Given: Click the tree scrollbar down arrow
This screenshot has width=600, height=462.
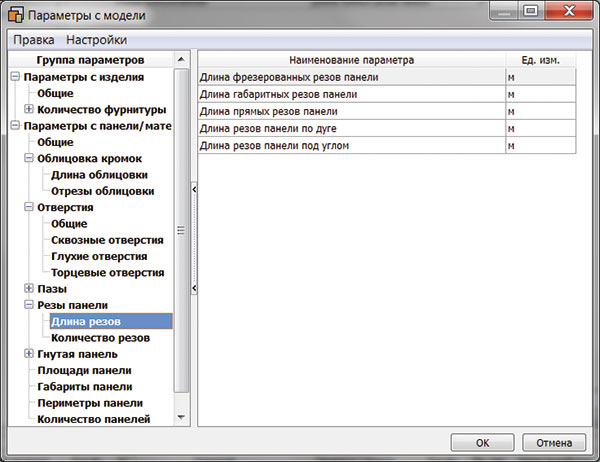Looking at the screenshot, I should pyautogui.click(x=181, y=416).
